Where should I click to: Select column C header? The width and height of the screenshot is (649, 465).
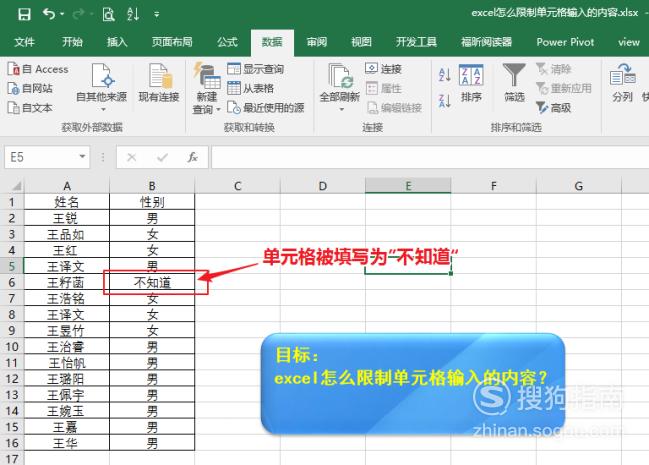238,186
